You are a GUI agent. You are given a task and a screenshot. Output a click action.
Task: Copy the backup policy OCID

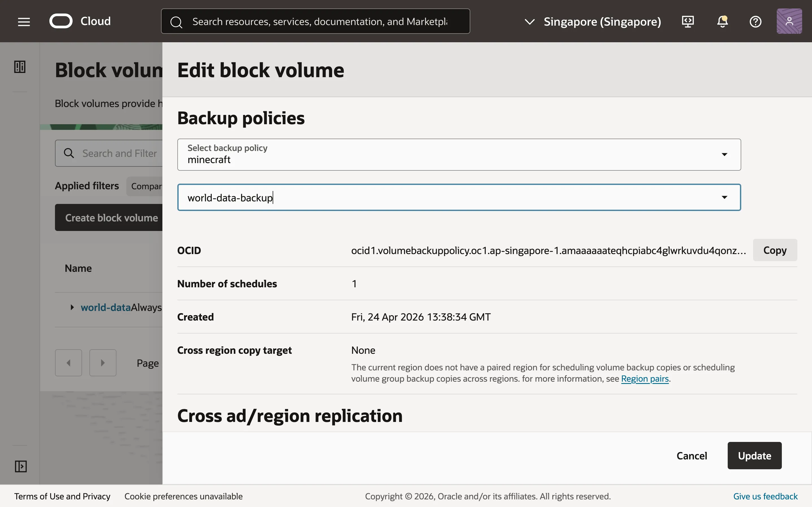775,250
